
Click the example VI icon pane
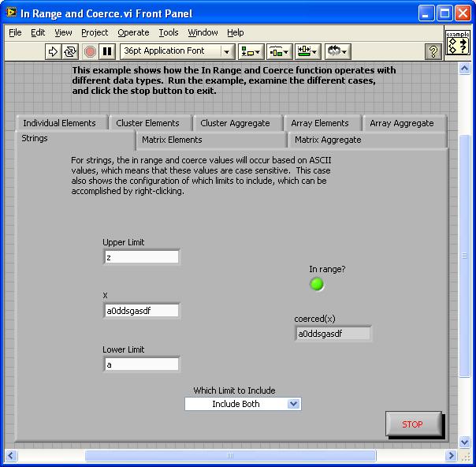[458, 43]
